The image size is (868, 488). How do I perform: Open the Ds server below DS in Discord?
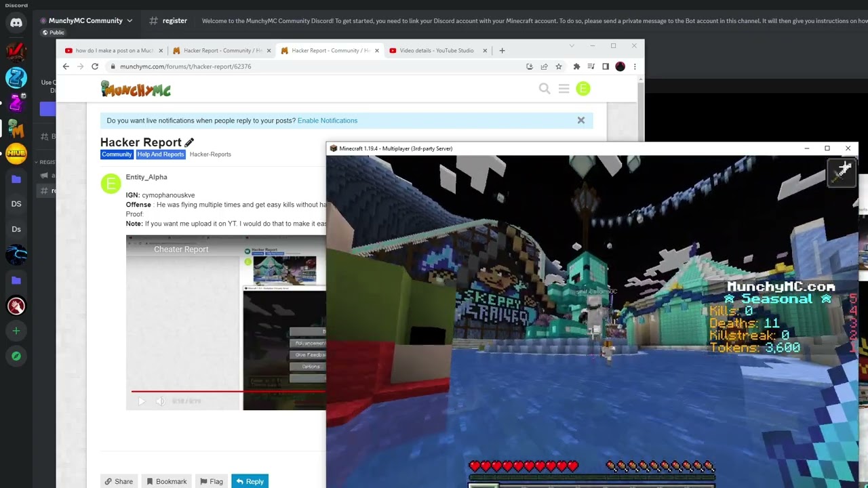(16, 229)
